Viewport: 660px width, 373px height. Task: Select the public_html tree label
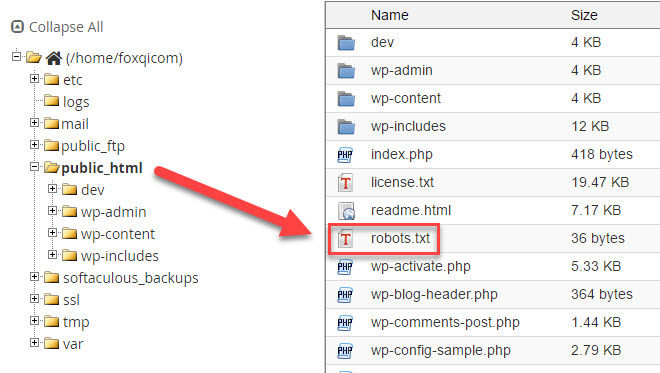(x=102, y=168)
